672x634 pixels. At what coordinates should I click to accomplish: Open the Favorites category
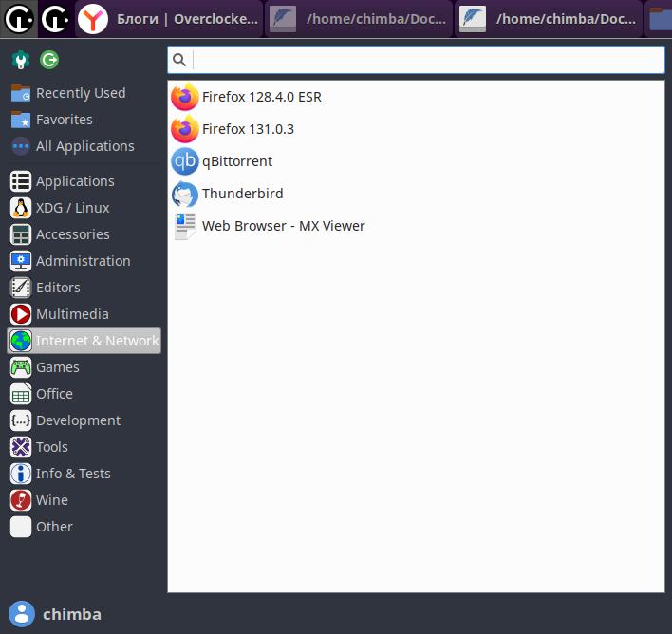(84, 120)
